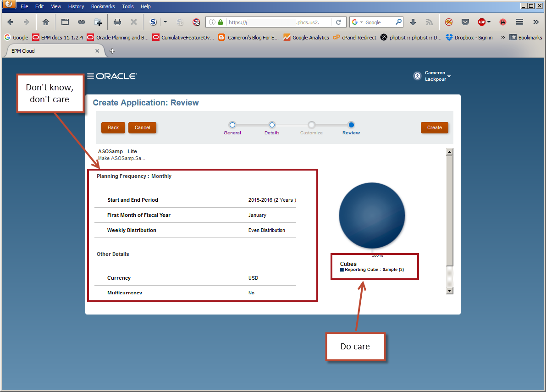Select the Customize step marker
Screen dimensions: 546x392
(312, 125)
